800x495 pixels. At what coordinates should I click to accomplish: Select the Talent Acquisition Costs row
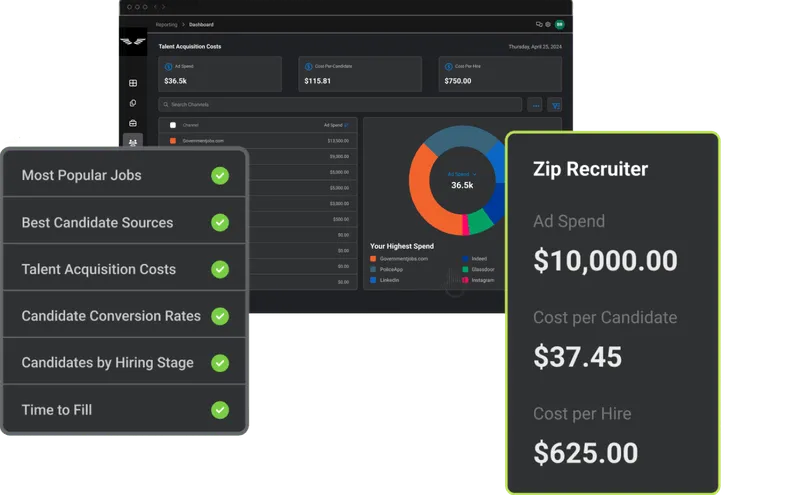pos(124,269)
